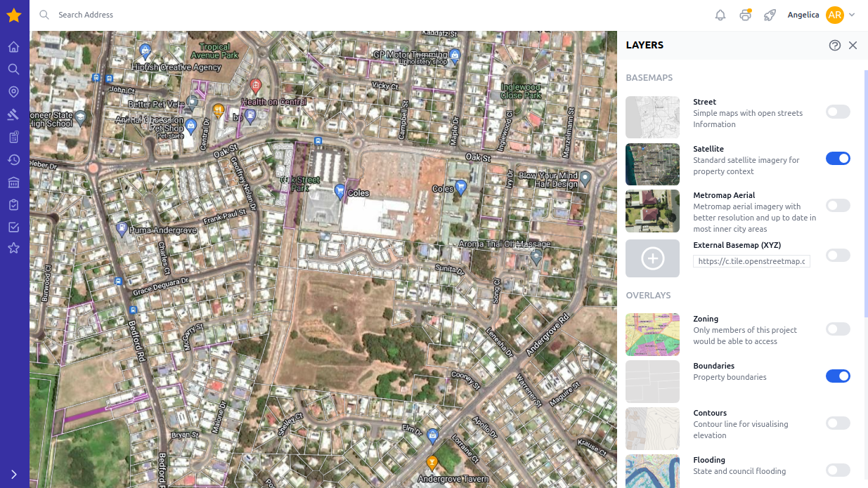This screenshot has width=868, height=488.
Task: Enable the Contours overlay toggle
Action: tap(838, 423)
